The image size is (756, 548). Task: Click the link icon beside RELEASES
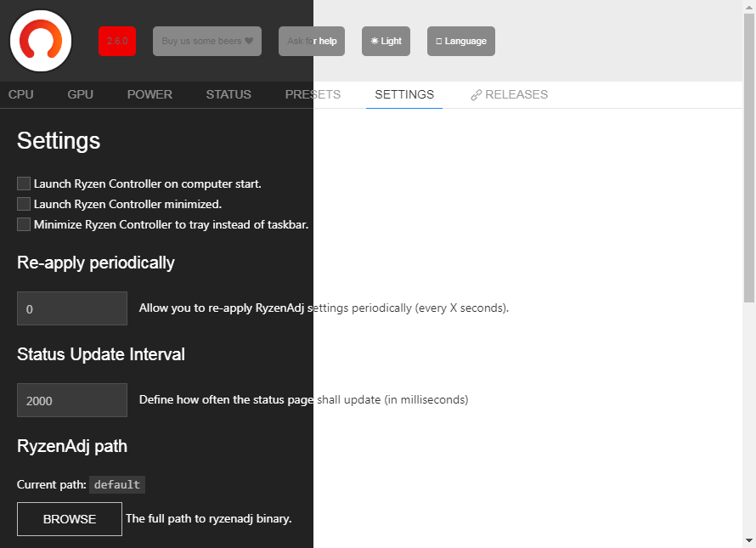(x=476, y=95)
